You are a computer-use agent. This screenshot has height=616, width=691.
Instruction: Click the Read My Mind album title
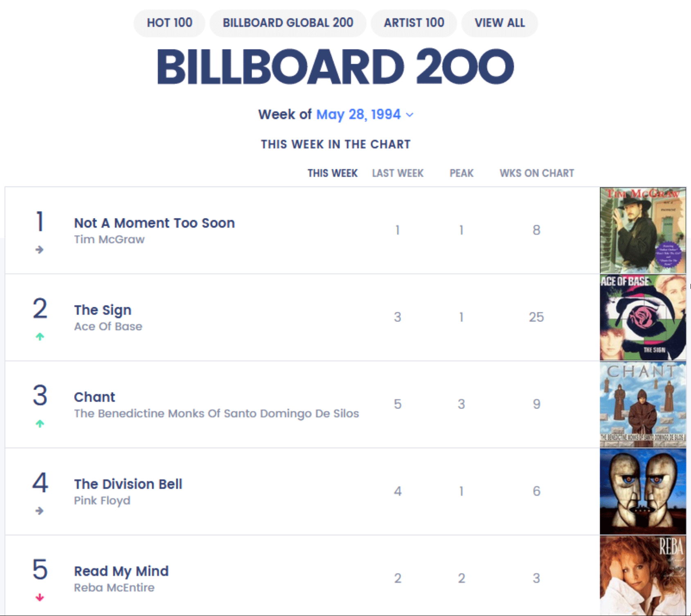click(x=121, y=571)
